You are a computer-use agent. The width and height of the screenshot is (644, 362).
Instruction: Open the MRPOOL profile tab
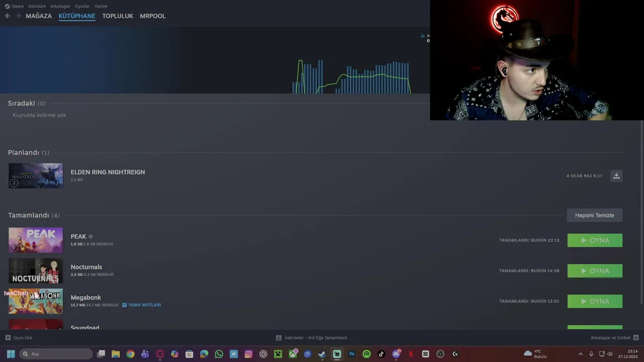[x=152, y=16]
